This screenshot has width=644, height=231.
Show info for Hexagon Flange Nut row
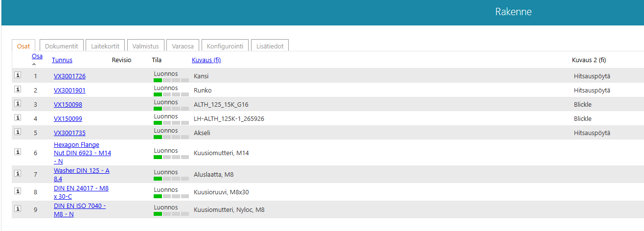coord(18,152)
